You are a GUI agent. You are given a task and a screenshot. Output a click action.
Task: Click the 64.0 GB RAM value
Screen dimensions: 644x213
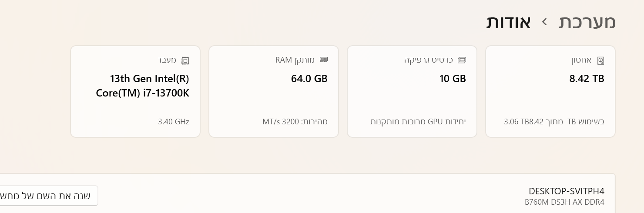309,79
